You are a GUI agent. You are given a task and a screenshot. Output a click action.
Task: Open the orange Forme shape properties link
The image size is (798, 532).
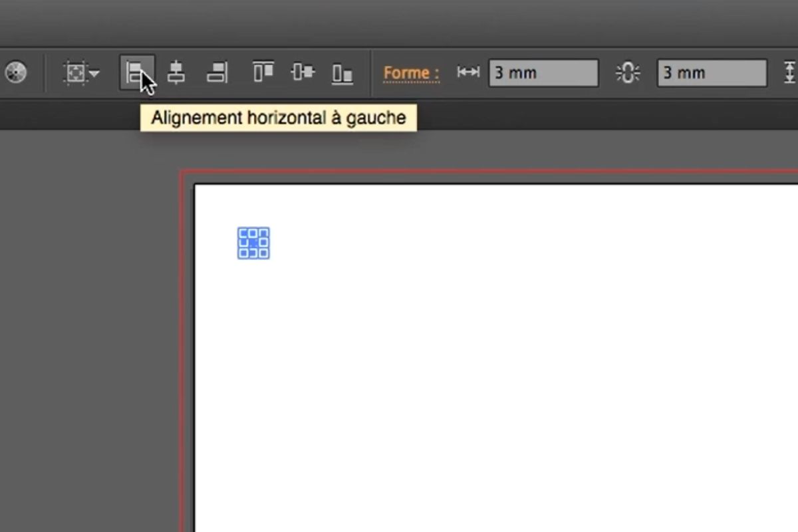[x=412, y=73]
